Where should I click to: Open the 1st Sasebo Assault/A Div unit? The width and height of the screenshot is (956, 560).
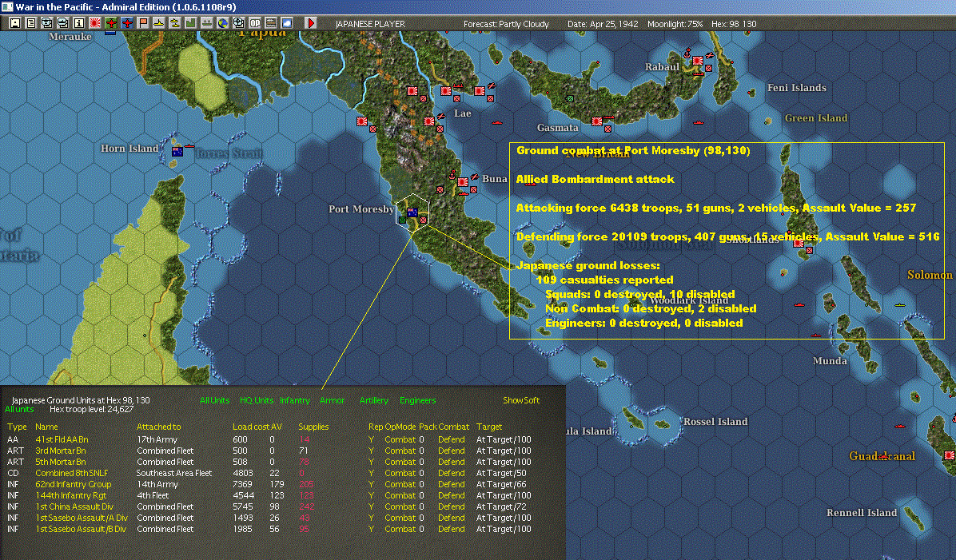pyautogui.click(x=82, y=518)
